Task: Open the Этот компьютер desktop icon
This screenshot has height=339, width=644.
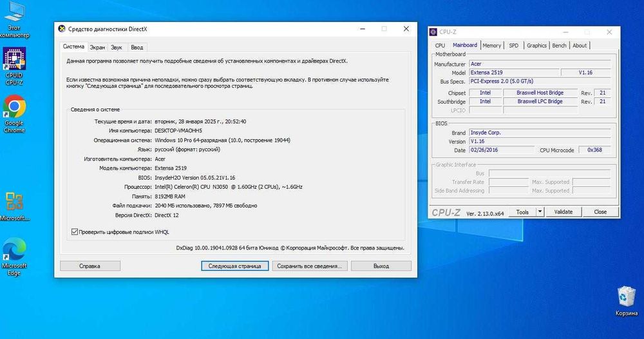Action: coord(14,19)
